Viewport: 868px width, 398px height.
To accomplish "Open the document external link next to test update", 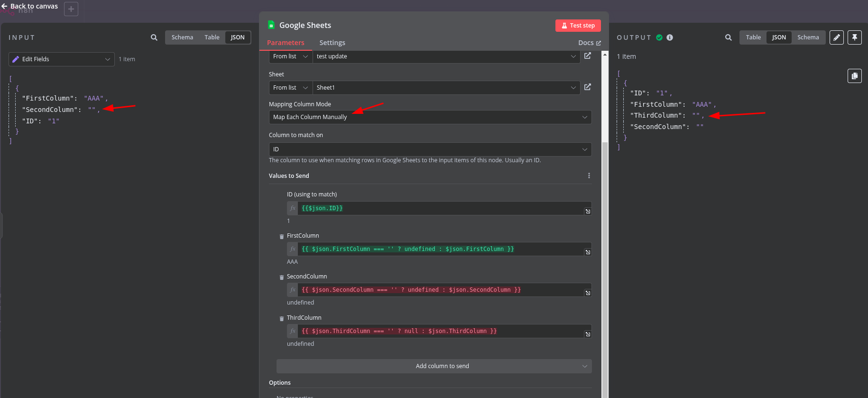I will (588, 56).
